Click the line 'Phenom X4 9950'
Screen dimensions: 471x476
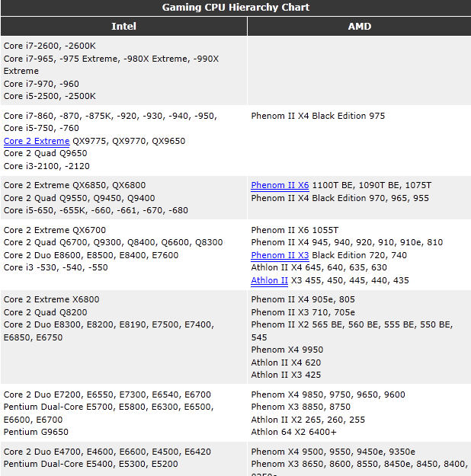point(287,350)
